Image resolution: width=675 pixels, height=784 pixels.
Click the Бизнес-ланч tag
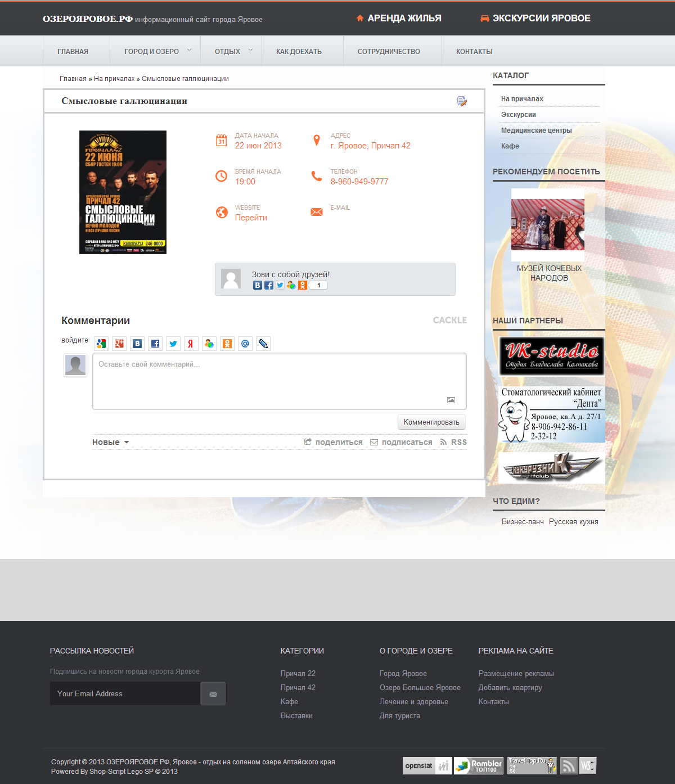click(x=523, y=522)
